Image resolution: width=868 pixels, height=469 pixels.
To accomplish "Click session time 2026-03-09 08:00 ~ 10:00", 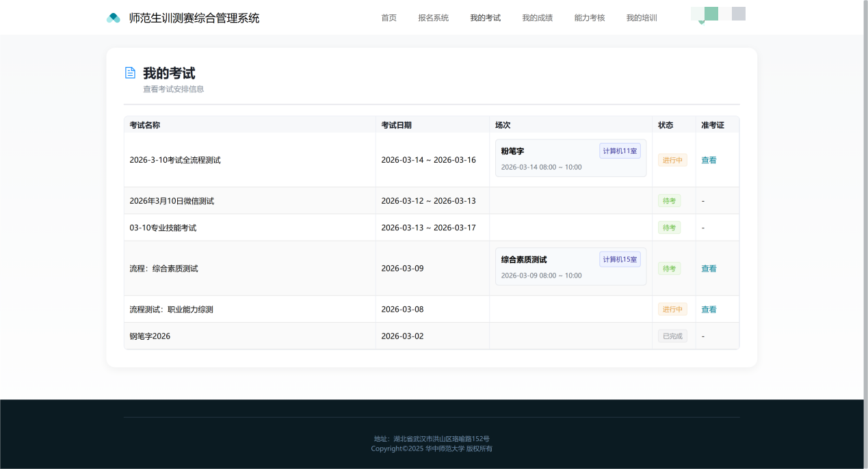I will click(x=541, y=276).
